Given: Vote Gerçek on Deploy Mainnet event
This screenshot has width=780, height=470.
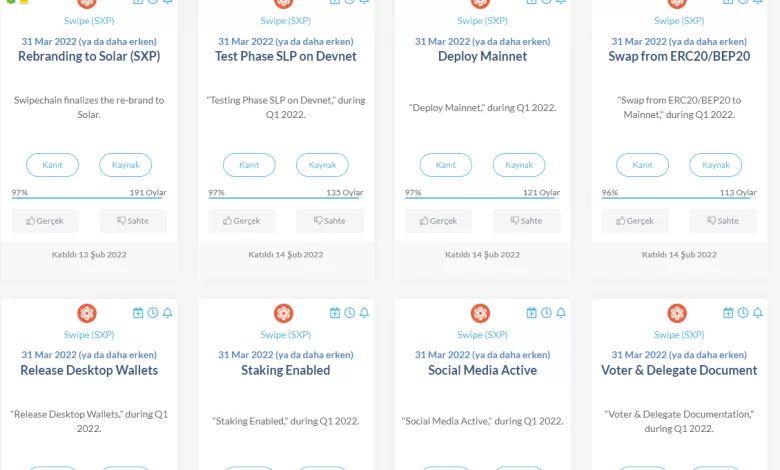Looking at the screenshot, I should [439, 221].
